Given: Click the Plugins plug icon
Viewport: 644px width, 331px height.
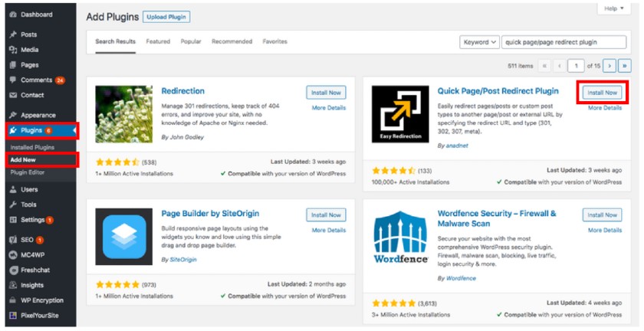Looking at the screenshot, I should [13, 130].
